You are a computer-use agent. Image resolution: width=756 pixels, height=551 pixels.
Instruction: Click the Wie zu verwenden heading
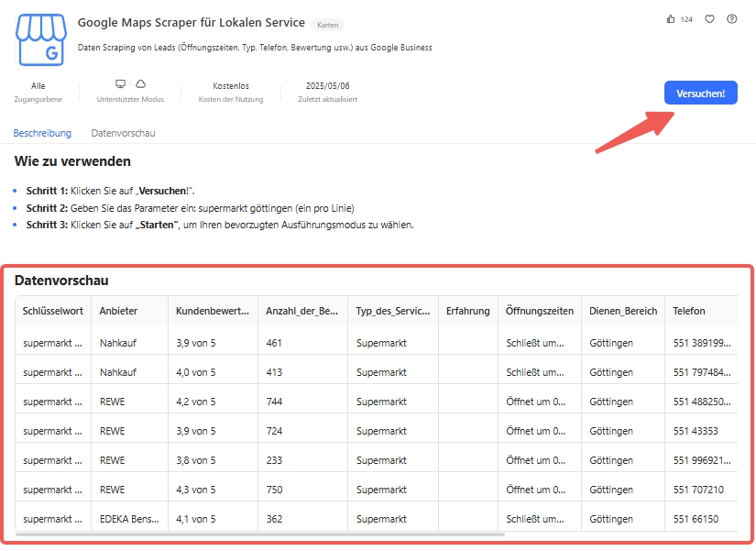tap(72, 161)
